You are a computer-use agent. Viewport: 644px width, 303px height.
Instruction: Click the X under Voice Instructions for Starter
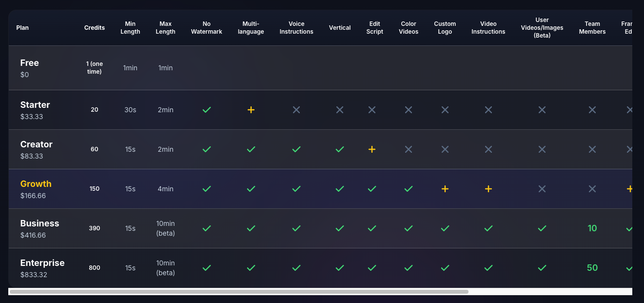coord(296,110)
